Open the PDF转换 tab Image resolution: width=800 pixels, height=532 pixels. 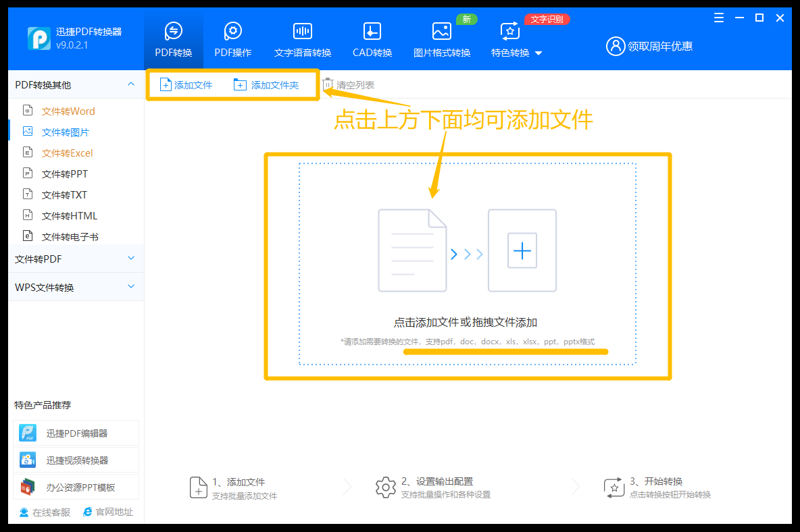[x=174, y=38]
